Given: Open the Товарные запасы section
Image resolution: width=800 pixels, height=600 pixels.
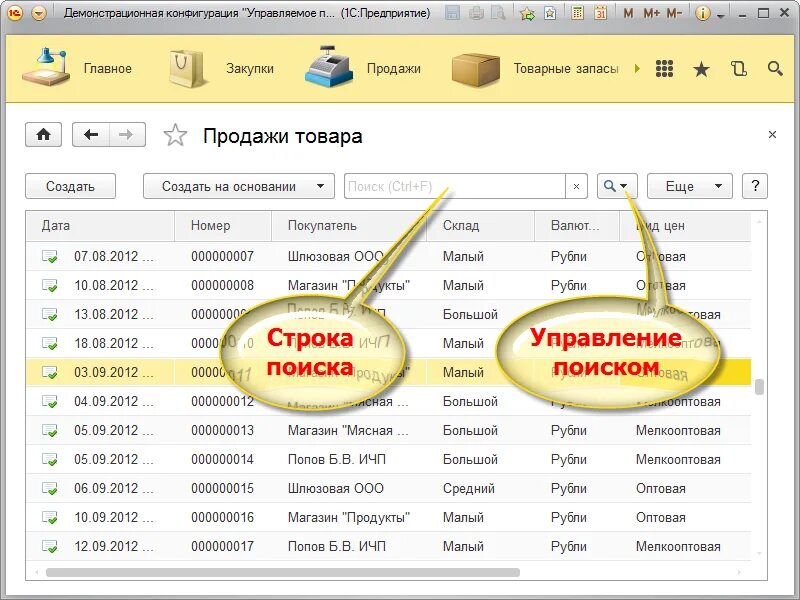Looking at the screenshot, I should 566,68.
